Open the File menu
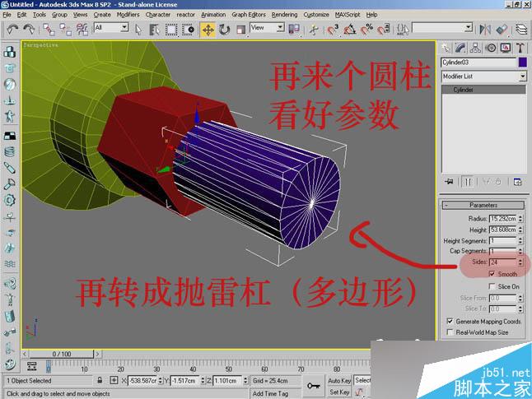 tap(7, 15)
